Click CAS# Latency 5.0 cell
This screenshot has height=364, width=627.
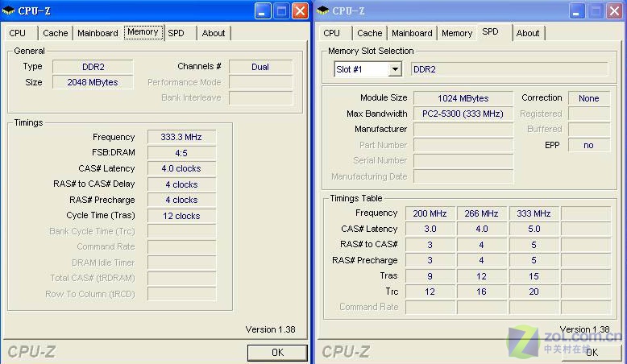534,229
